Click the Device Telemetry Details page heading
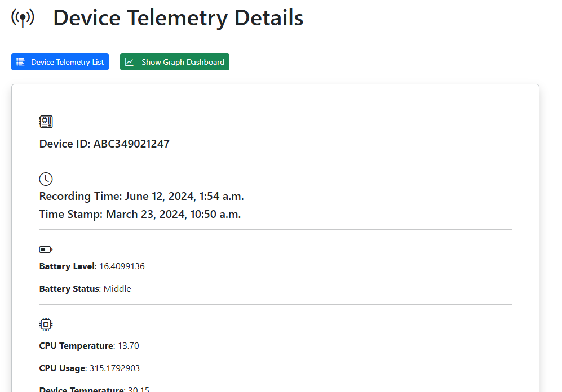 (178, 18)
